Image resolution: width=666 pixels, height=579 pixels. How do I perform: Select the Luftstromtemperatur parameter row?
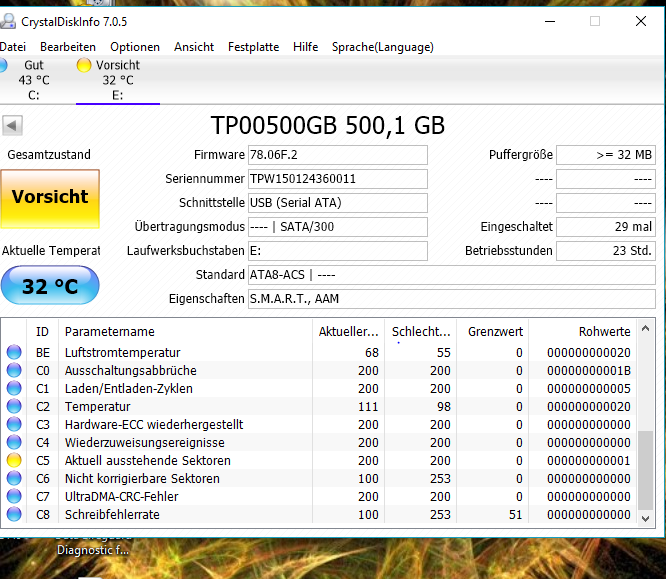point(319,352)
